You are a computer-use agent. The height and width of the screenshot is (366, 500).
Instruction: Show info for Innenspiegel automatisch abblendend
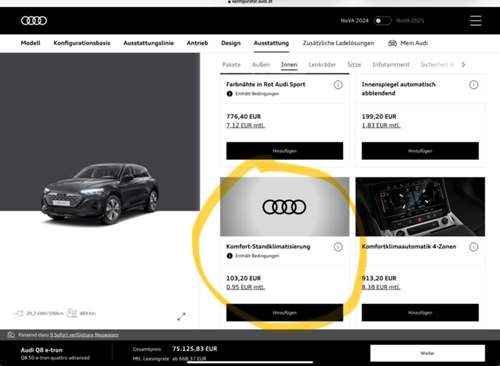pyautogui.click(x=474, y=85)
